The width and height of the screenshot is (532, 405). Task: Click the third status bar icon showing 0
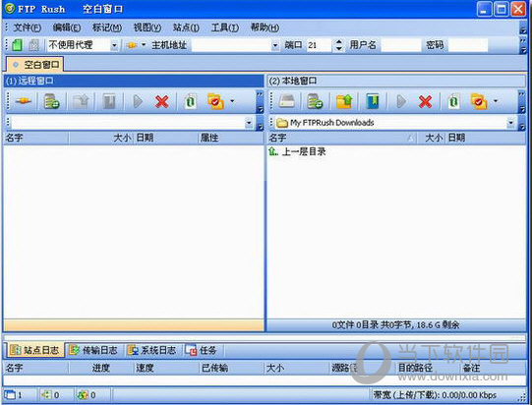(82, 395)
